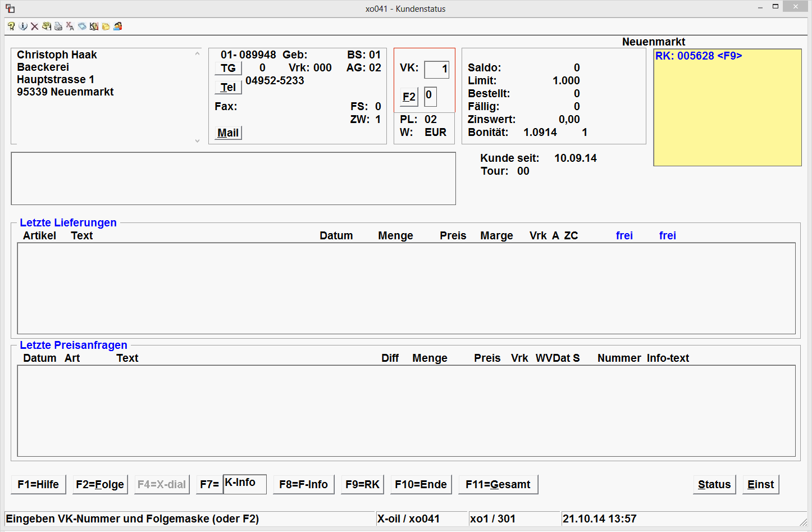Click the X-A toolbar icon
The image size is (812, 532).
click(x=70, y=26)
